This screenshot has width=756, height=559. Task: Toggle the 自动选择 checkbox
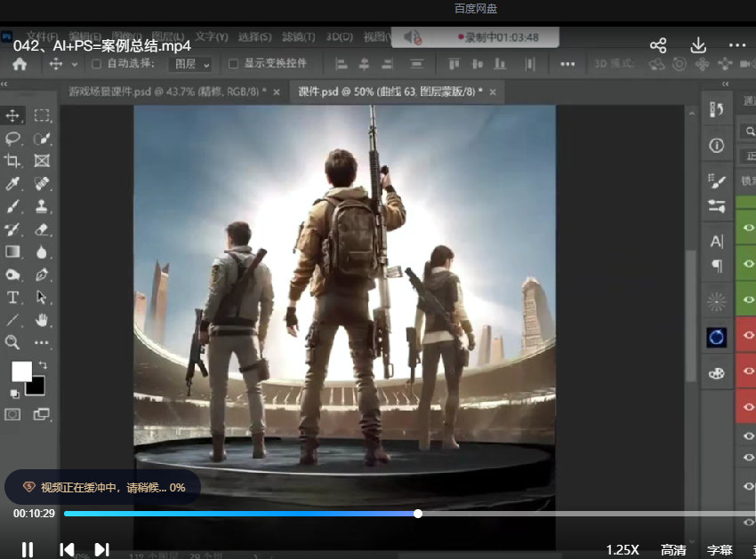(x=96, y=64)
